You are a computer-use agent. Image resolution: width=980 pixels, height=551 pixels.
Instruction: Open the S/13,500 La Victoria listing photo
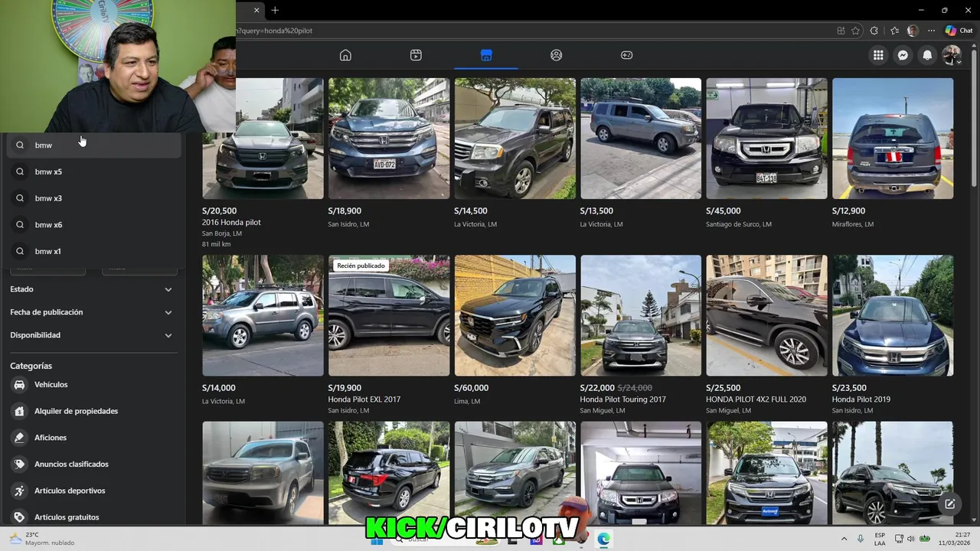(x=641, y=139)
